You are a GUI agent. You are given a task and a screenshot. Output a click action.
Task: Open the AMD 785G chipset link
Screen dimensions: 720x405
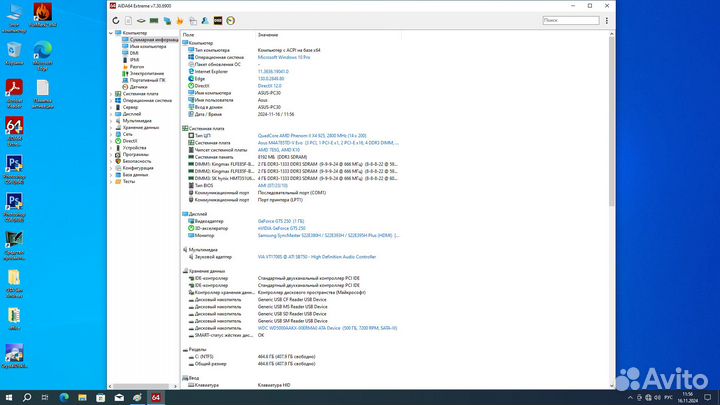(x=279, y=150)
